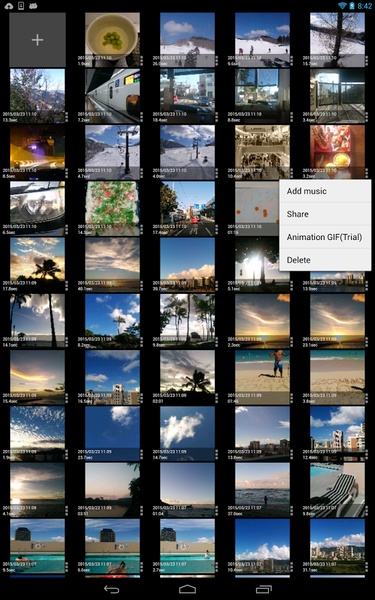Tap the battery indicator in the status bar

click(x=352, y=6)
